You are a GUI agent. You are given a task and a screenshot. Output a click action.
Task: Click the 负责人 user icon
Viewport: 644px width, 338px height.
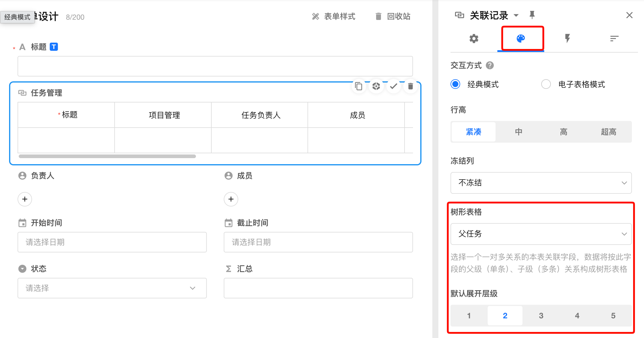click(22, 176)
